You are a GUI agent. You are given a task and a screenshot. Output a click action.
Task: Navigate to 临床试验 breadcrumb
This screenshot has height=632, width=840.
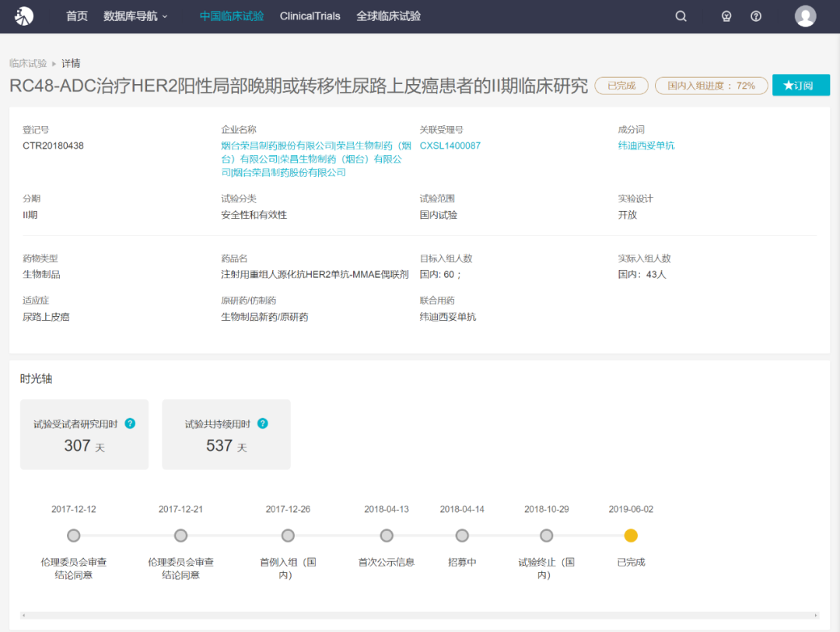(x=28, y=63)
